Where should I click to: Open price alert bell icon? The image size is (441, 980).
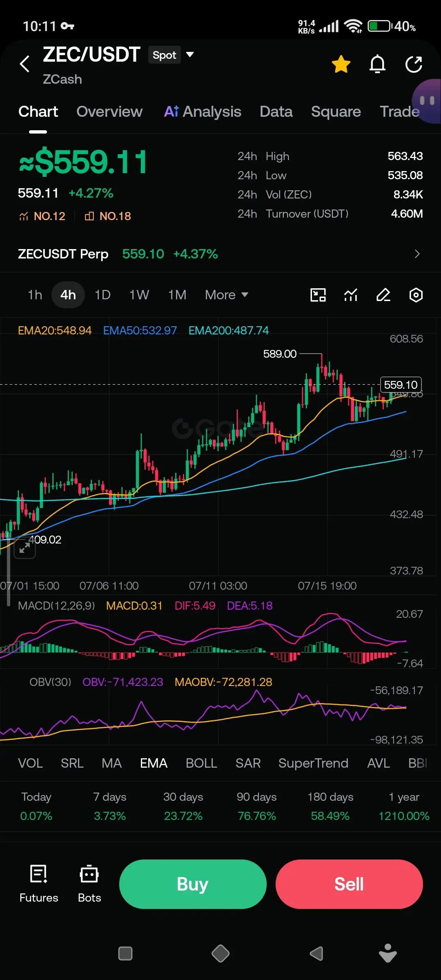pyautogui.click(x=377, y=64)
